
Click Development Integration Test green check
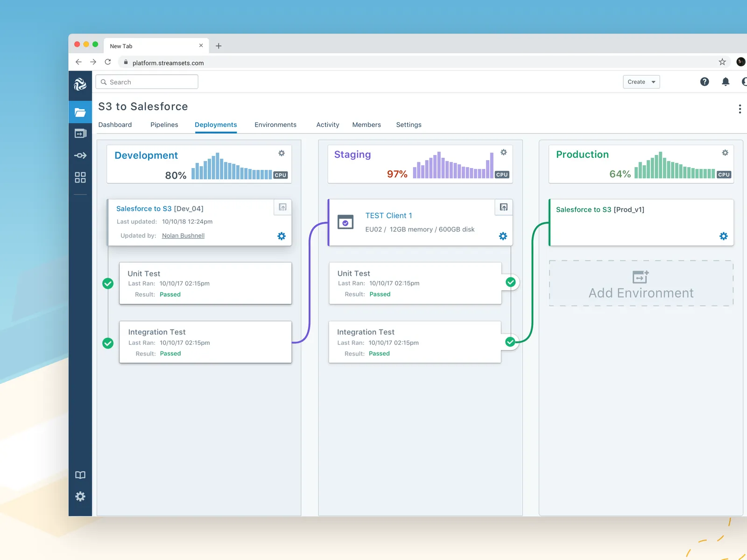click(108, 343)
